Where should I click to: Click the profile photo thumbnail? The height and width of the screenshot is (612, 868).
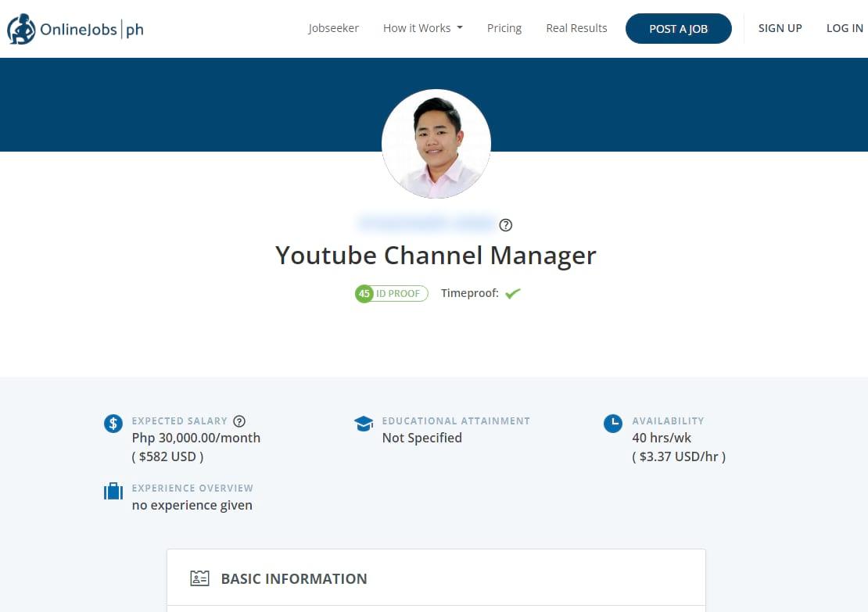pos(436,144)
